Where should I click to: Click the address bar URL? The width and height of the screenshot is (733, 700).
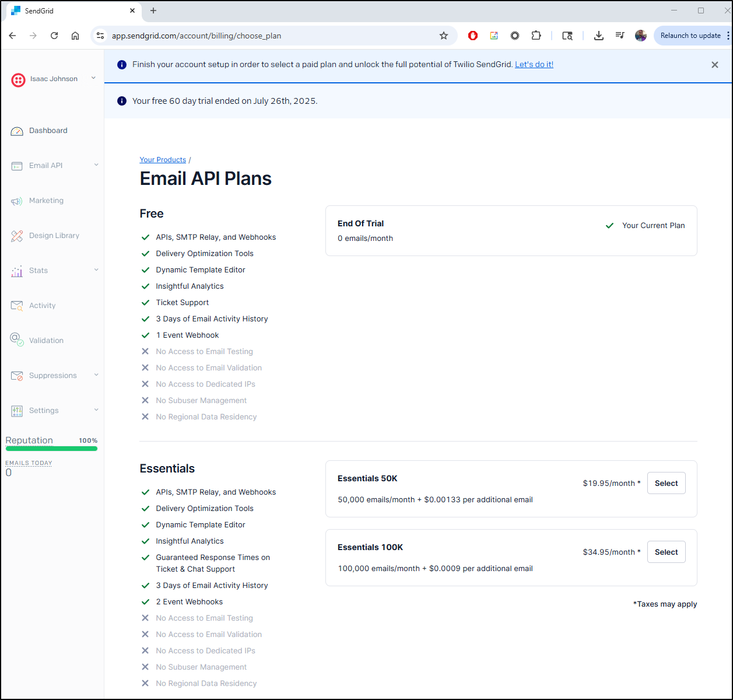(197, 36)
